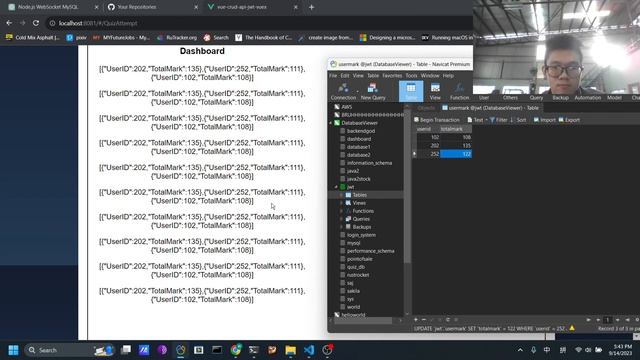Open the Window menu in Navicat

(x=430, y=76)
